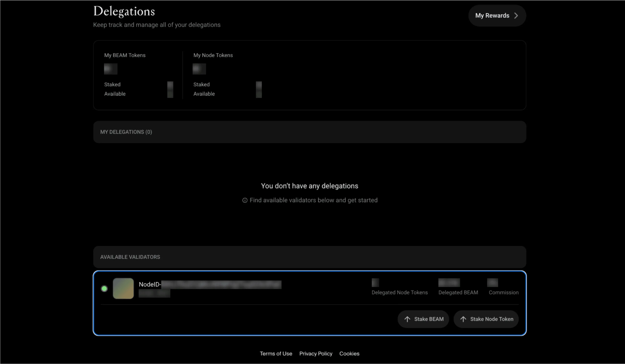The height and width of the screenshot is (364, 625).
Task: Select the AVAILABLE VALIDATORS header
Action: 309,257
